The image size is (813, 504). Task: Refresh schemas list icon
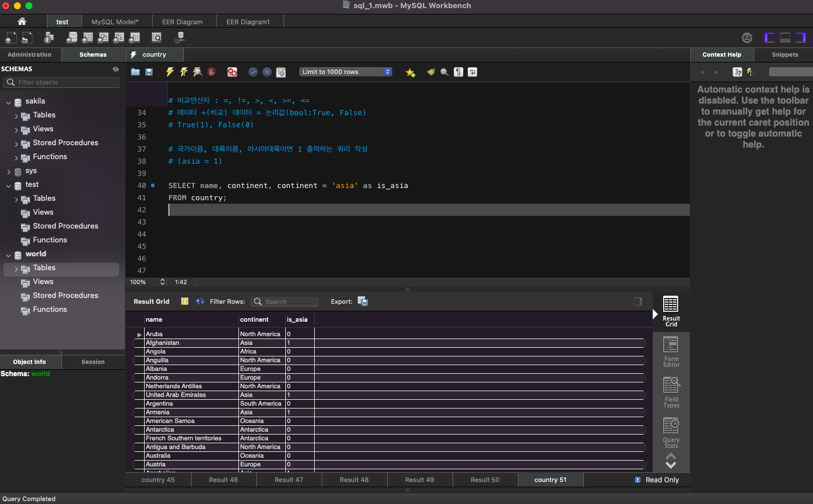coord(116,69)
